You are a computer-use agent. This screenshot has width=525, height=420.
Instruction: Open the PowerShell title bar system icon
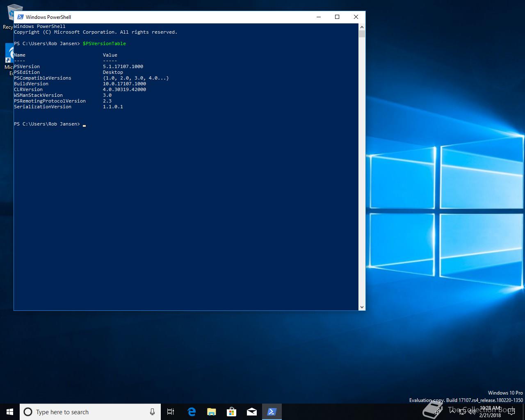click(x=20, y=17)
